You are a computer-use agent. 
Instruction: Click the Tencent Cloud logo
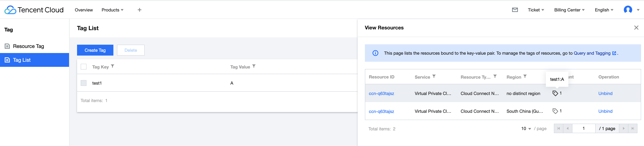[34, 10]
